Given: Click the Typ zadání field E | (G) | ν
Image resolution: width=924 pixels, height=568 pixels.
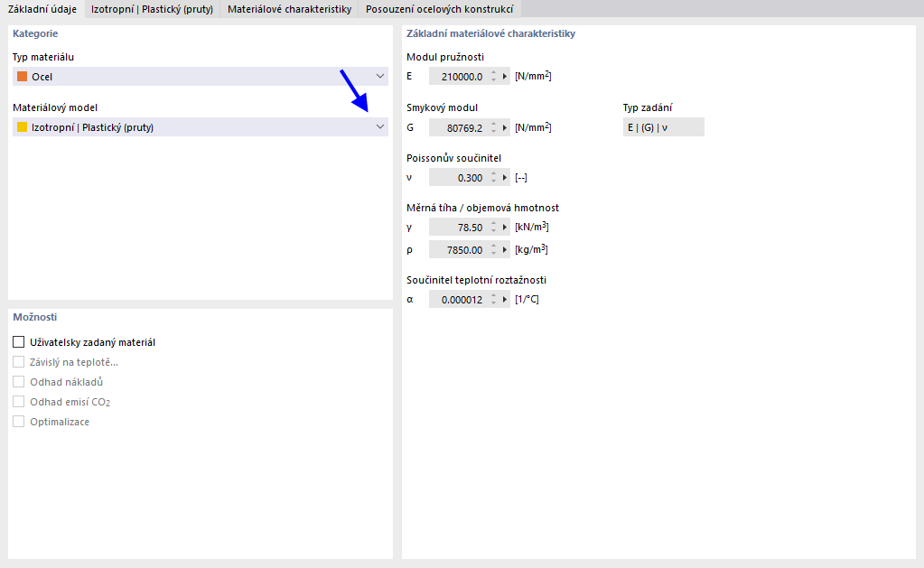Looking at the screenshot, I should [664, 127].
